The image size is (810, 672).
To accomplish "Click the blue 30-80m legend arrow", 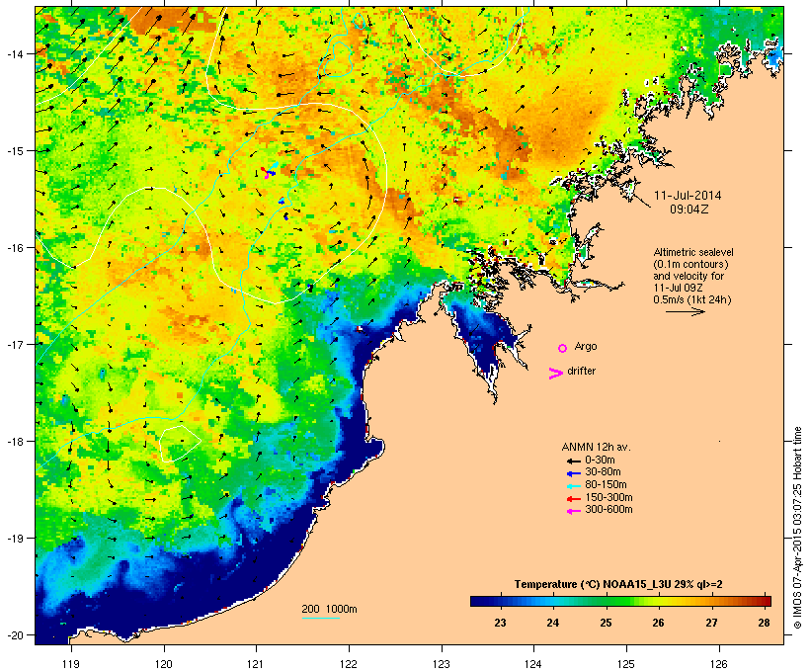I will coord(573,473).
